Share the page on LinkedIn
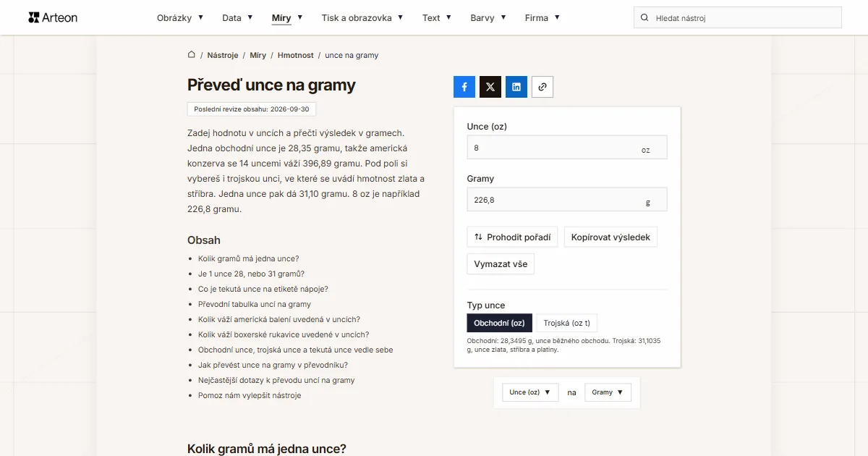This screenshot has width=868, height=456. (516, 87)
